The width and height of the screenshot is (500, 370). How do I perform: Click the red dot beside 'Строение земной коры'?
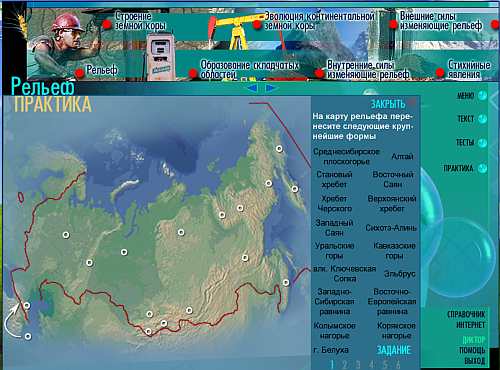107,24
